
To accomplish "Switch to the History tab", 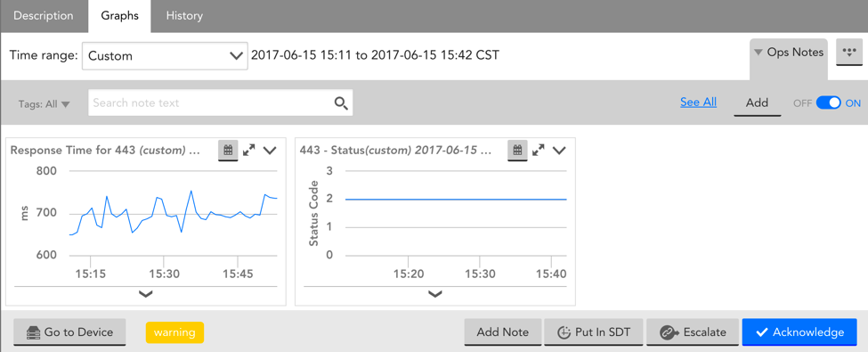I will 184,16.
